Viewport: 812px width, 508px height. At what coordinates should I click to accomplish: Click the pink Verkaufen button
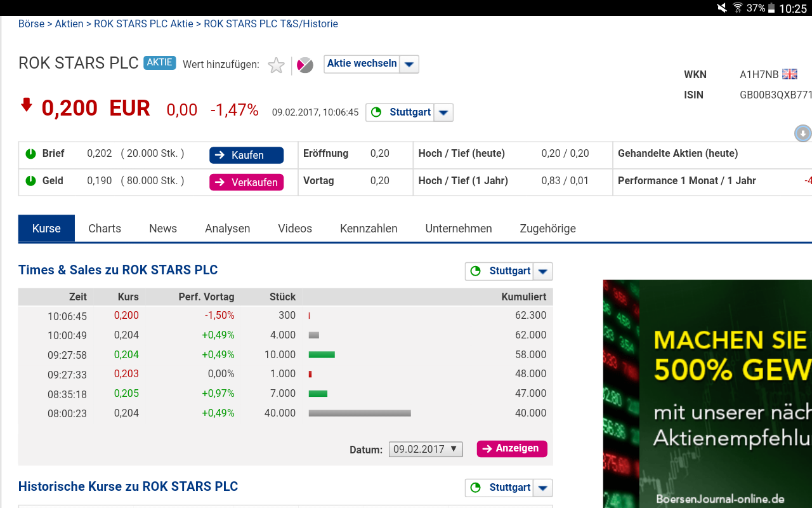click(x=247, y=182)
